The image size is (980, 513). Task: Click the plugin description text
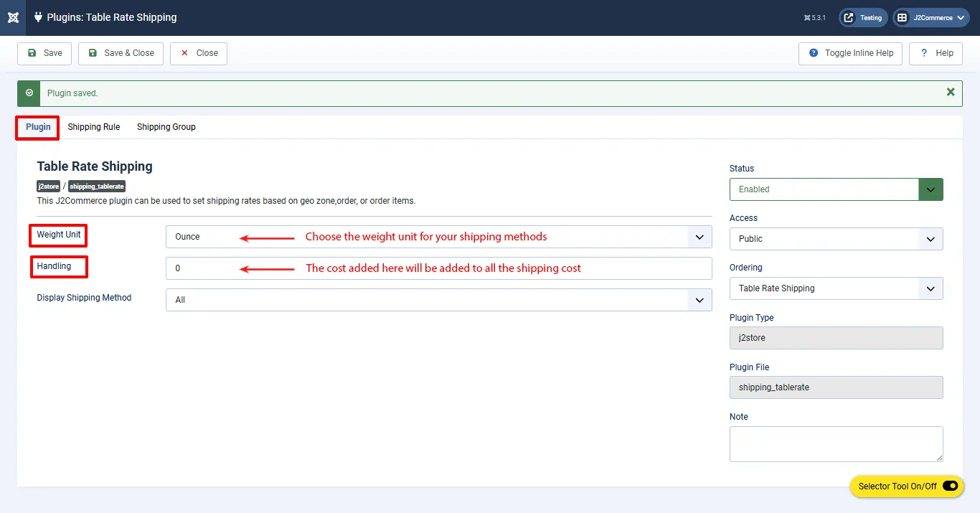[226, 201]
